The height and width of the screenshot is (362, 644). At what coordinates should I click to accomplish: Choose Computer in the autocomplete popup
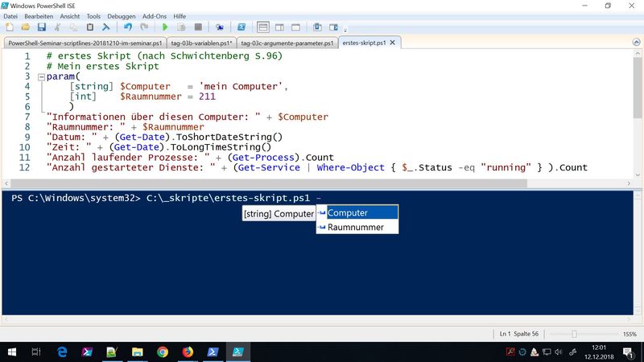[x=357, y=213]
